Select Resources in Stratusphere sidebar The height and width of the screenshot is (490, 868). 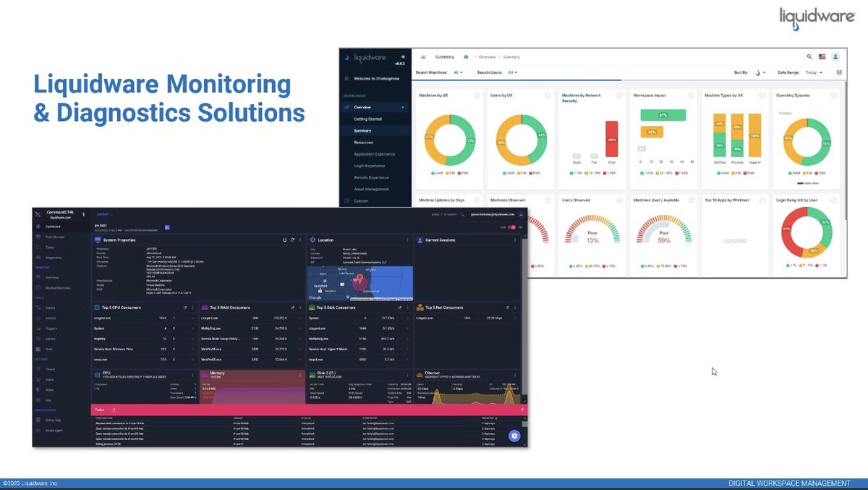click(364, 143)
